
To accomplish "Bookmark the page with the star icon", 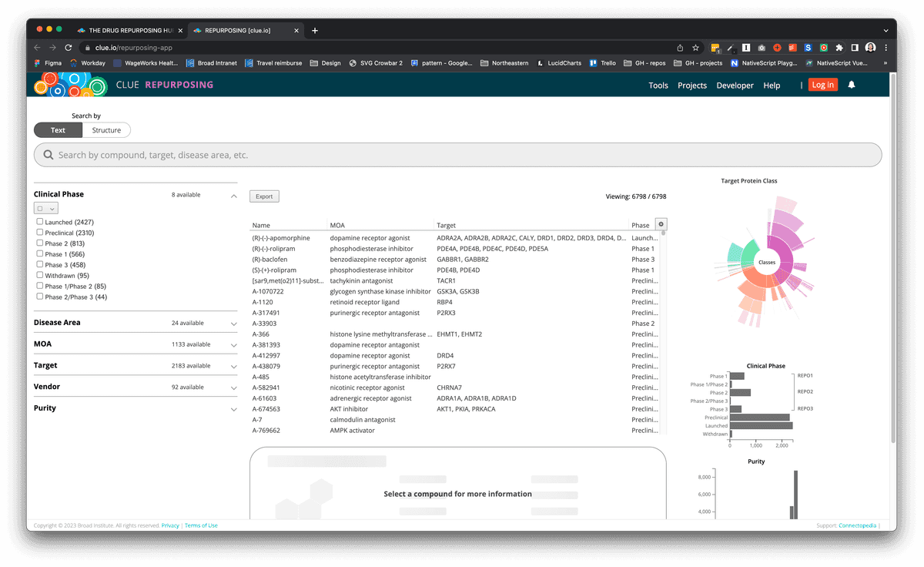I will [x=695, y=47].
